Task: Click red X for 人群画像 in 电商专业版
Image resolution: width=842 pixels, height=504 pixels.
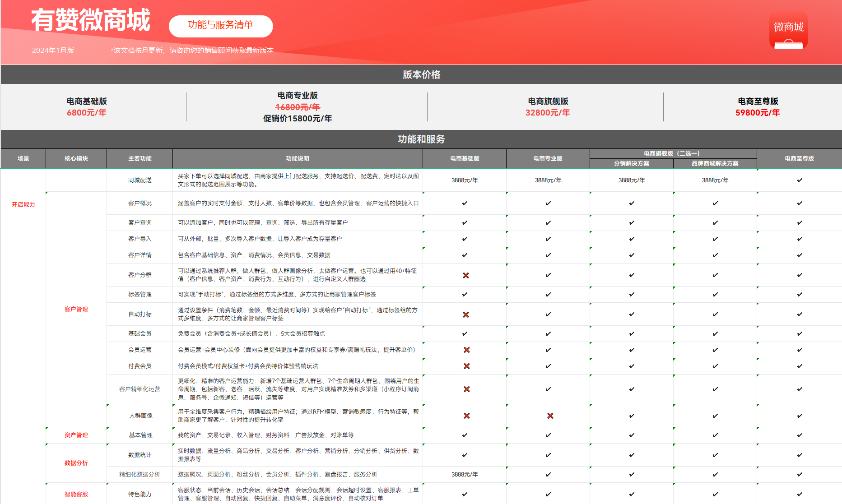Action: [x=550, y=416]
